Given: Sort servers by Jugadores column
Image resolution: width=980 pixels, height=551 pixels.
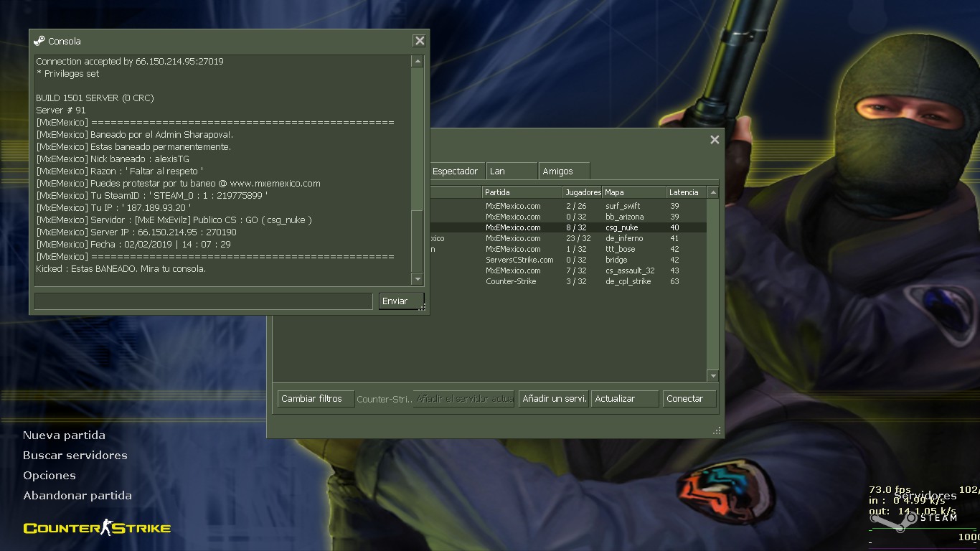Looking at the screenshot, I should point(582,192).
